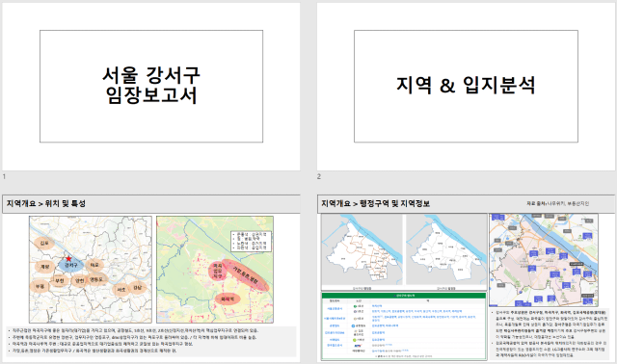
Task: Click the 강남 bubble on the map
Action: (137, 288)
